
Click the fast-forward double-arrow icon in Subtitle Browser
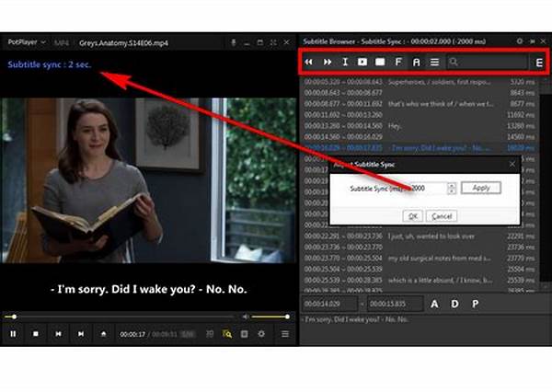coord(328,62)
